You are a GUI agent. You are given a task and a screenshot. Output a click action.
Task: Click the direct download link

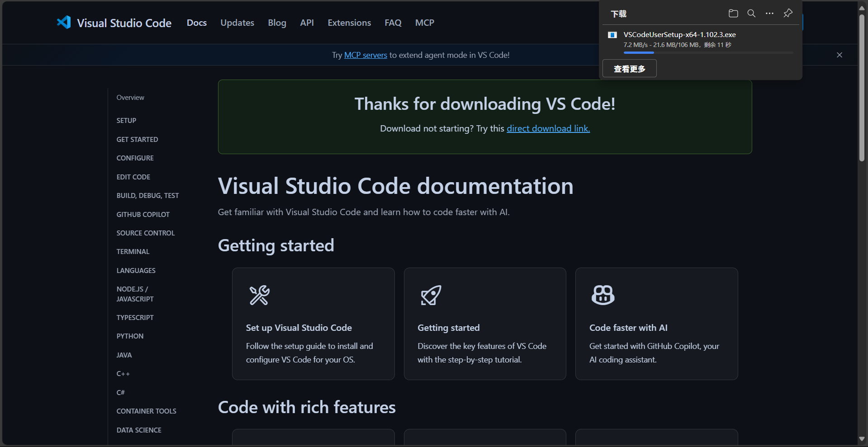[x=548, y=128]
